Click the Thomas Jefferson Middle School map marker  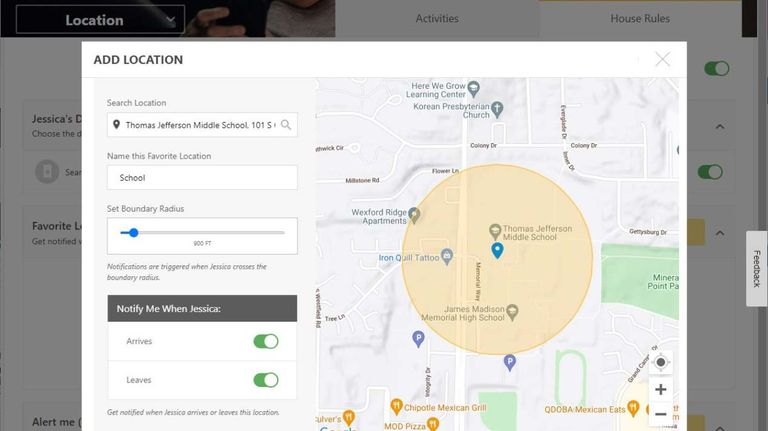tap(495, 230)
